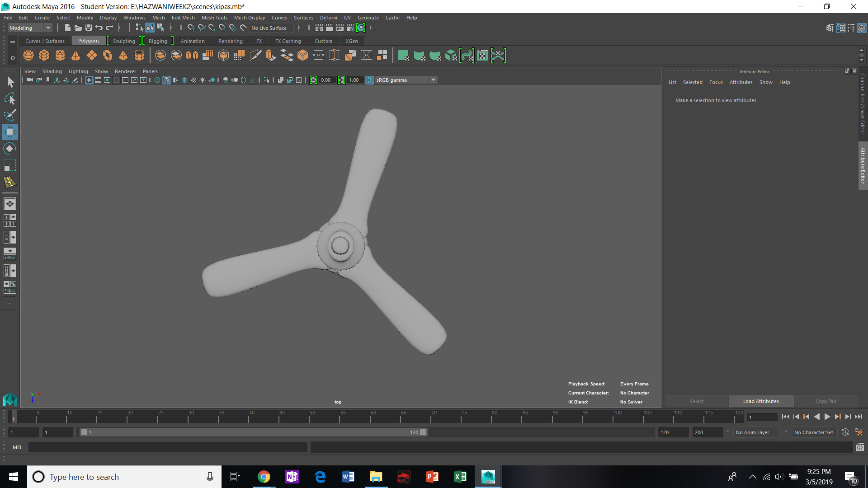The image size is (868, 488).
Task: Open Maya's color management settings icon
Action: [369, 80]
